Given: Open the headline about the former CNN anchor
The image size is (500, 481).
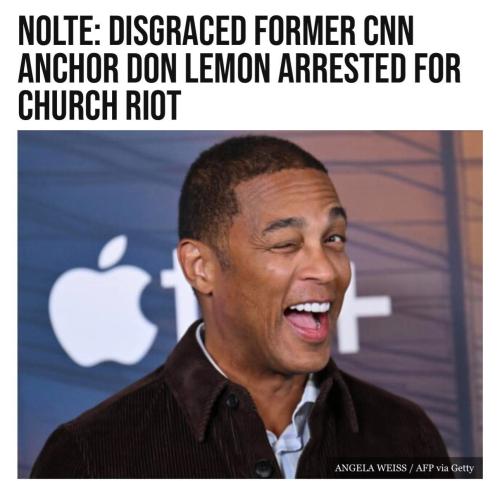Looking at the screenshot, I should point(239,67).
